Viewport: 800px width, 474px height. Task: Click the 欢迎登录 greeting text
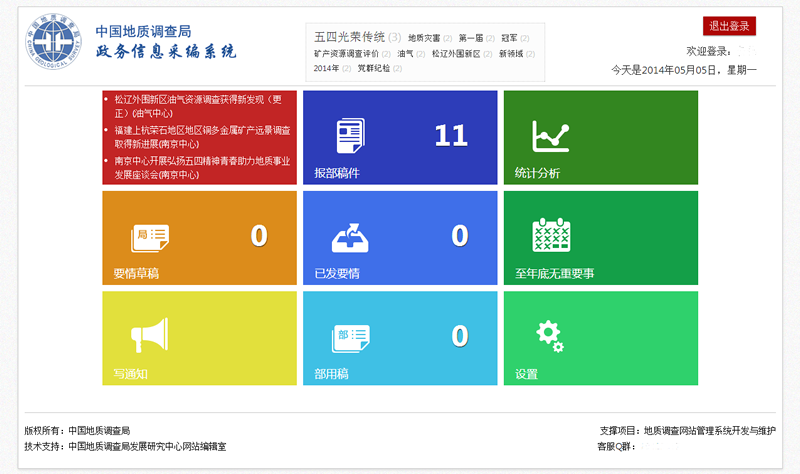(x=709, y=51)
